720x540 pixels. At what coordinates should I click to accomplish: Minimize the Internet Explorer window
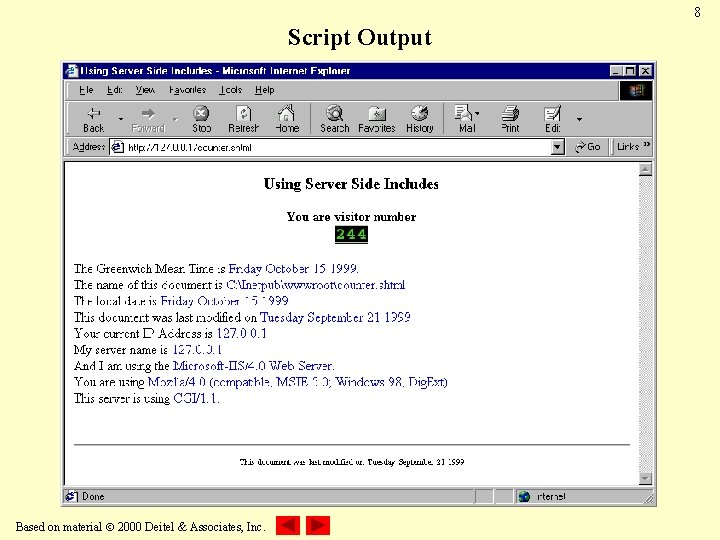pos(616,71)
